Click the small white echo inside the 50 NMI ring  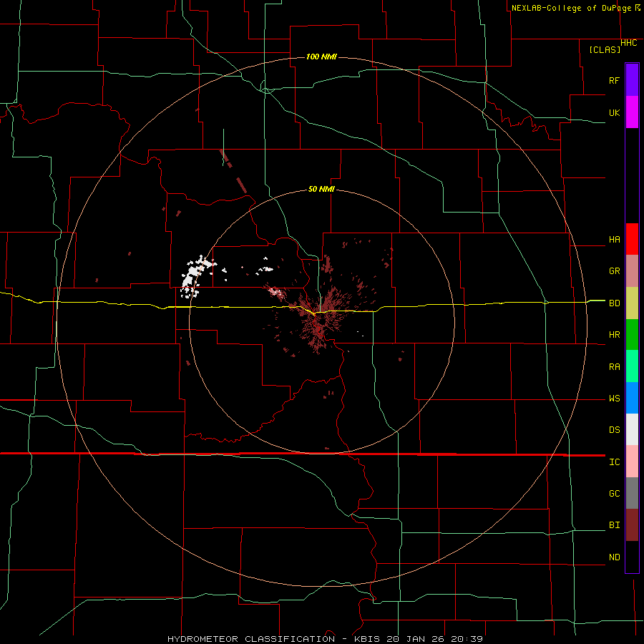(x=265, y=270)
